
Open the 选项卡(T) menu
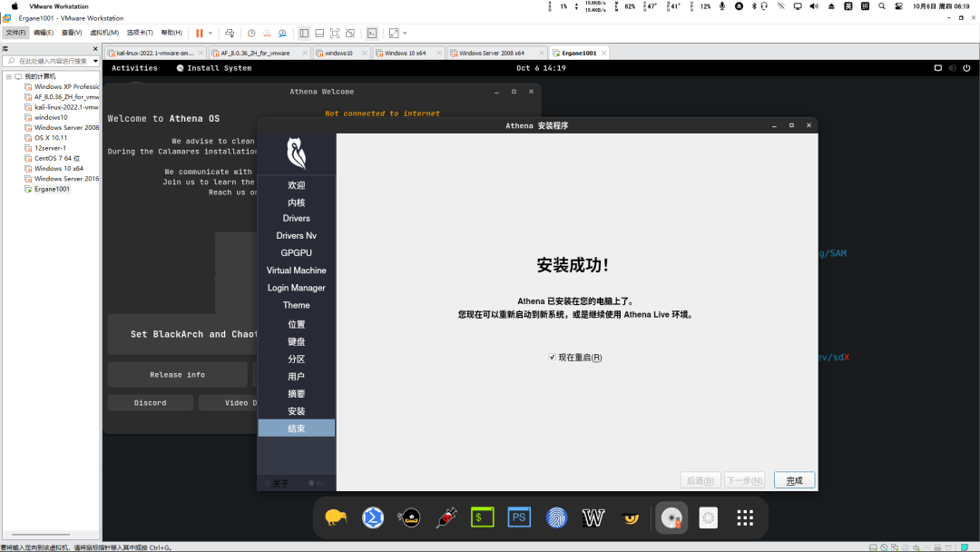pyautogui.click(x=140, y=33)
